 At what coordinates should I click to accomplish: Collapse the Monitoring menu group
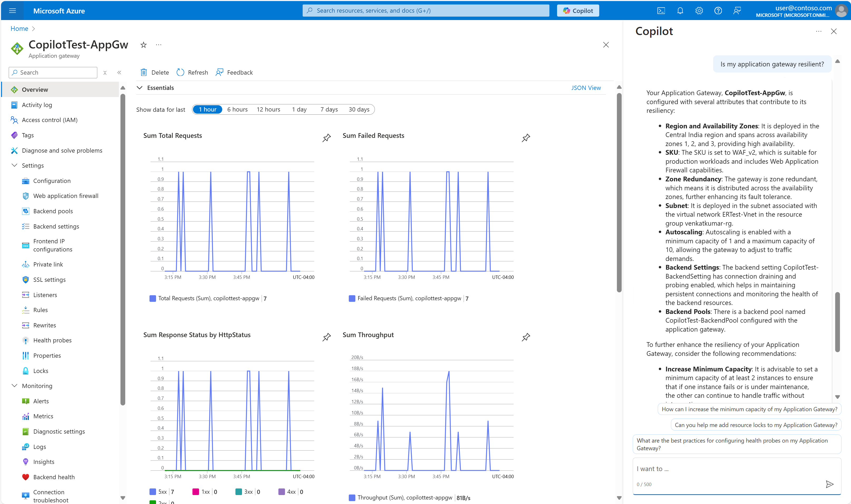pos(14,386)
